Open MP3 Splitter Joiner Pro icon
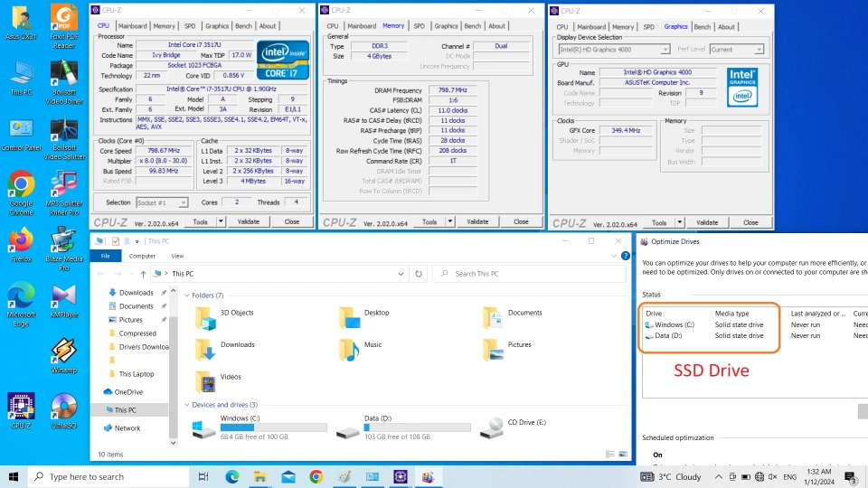The image size is (868, 488). (63, 192)
